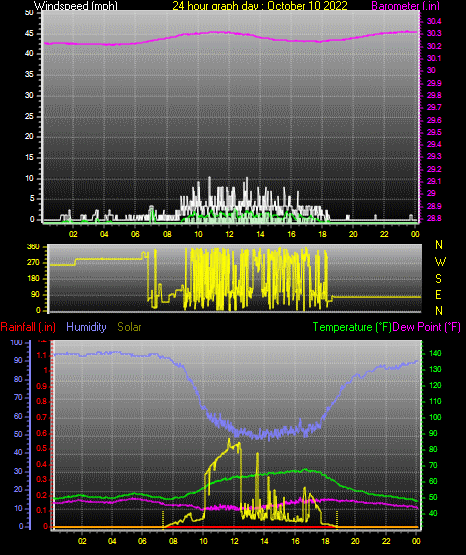The image size is (466, 555).
Task: Click the 25 mph windspeed axis value
Action: (29, 116)
